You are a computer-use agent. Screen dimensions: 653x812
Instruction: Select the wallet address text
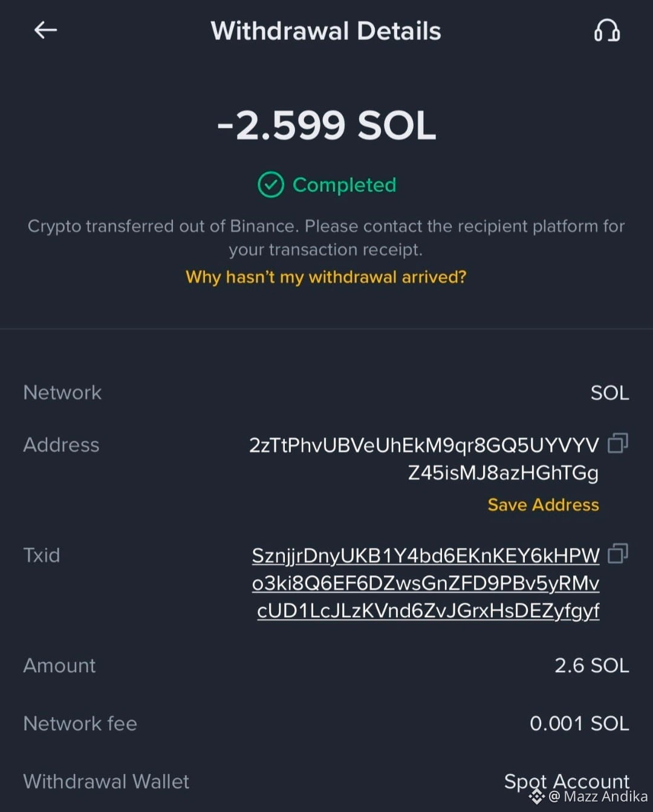coord(424,459)
